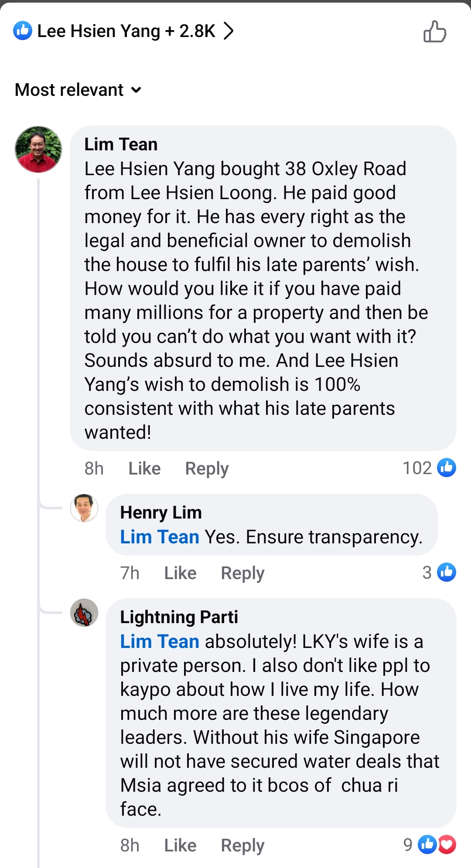Tap Lim Tean mention in Henry Lim's reply
The height and width of the screenshot is (868, 471).
coord(160,537)
